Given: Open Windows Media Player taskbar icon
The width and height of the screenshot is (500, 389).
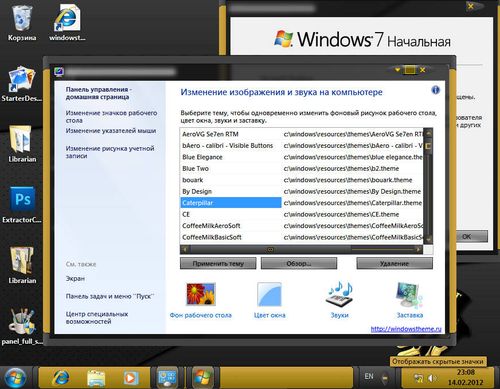Looking at the screenshot, I should (130, 378).
